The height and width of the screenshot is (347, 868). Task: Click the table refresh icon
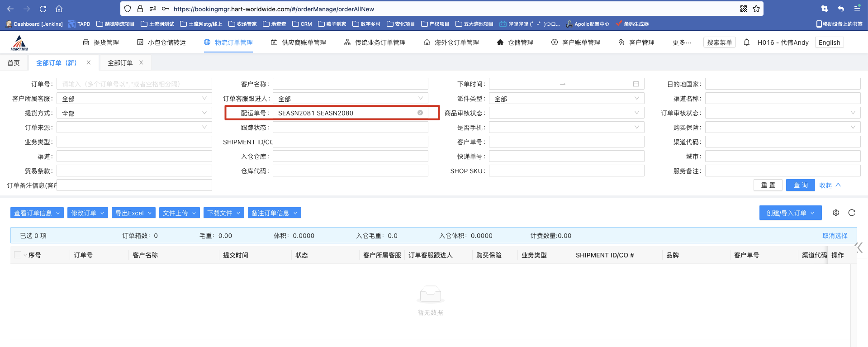[x=852, y=213]
